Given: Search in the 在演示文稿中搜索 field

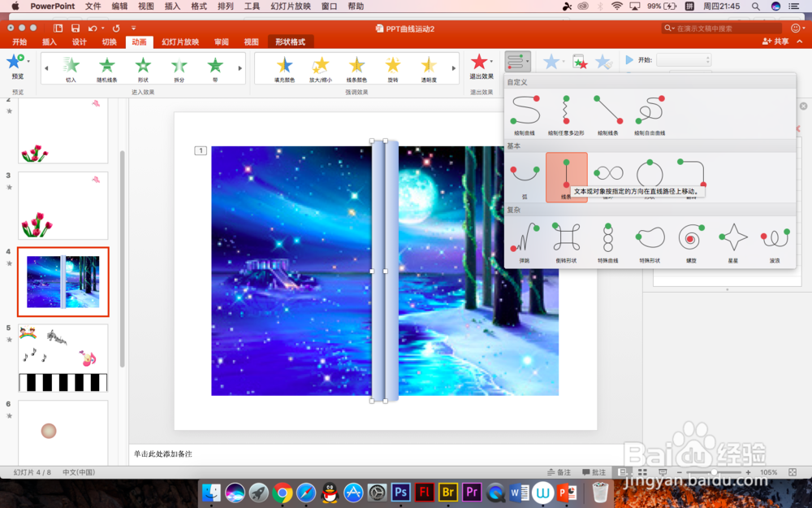Looking at the screenshot, I should [722, 28].
